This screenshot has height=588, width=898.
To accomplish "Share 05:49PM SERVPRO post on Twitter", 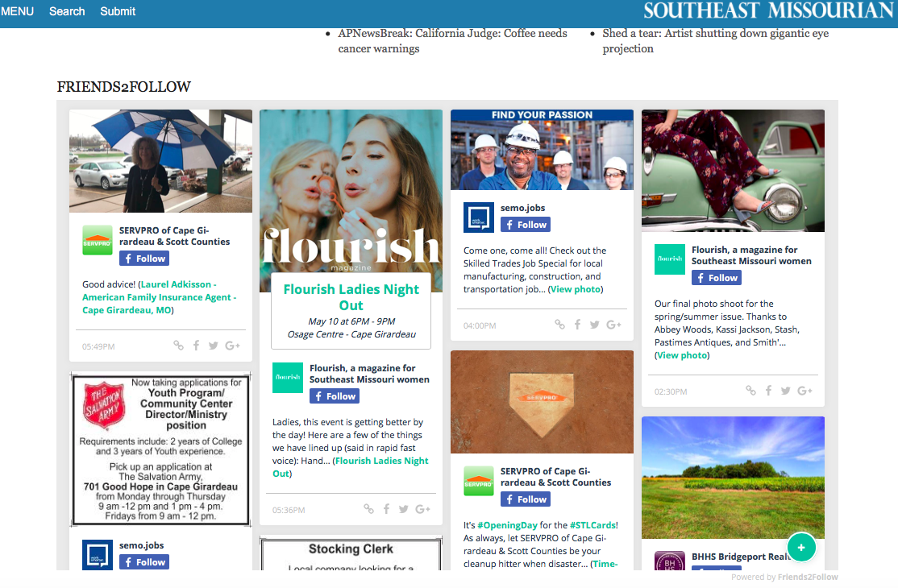I will (x=213, y=346).
